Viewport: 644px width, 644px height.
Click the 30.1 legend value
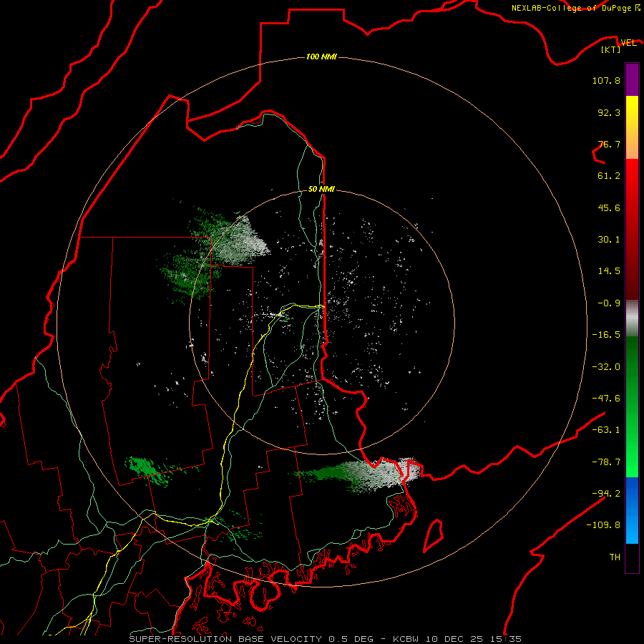pyautogui.click(x=609, y=240)
